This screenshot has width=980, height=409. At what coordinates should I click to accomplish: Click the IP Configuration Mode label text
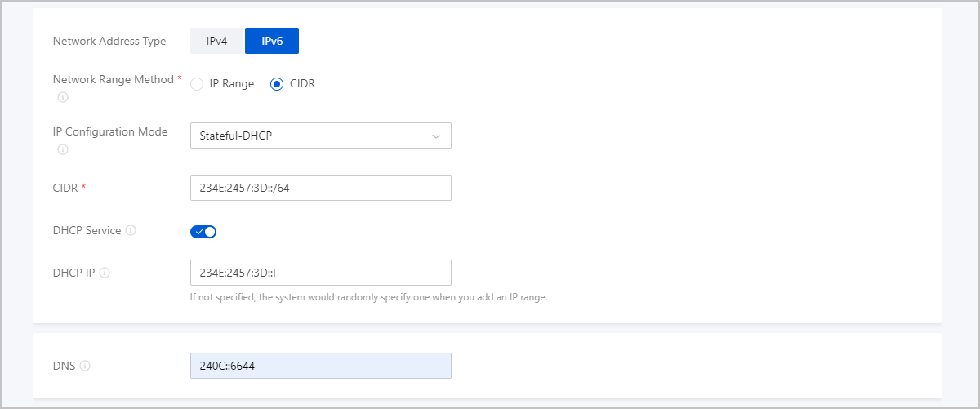pyautogui.click(x=109, y=131)
